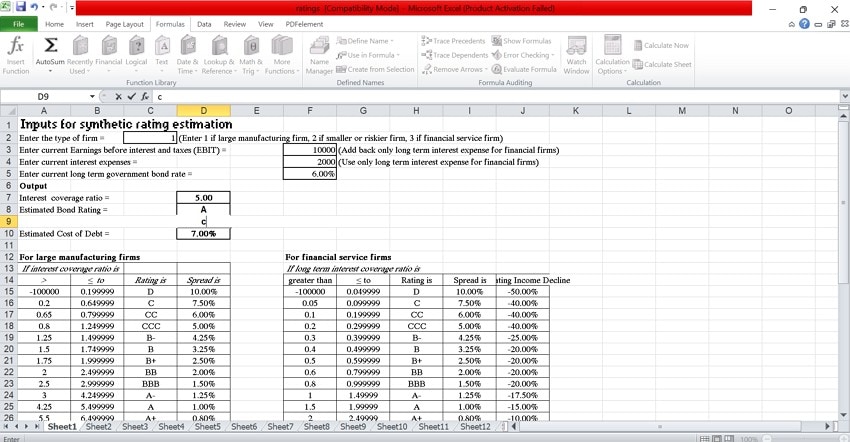Switch to the Review tab
The width and height of the screenshot is (850, 442).
coord(235,24)
